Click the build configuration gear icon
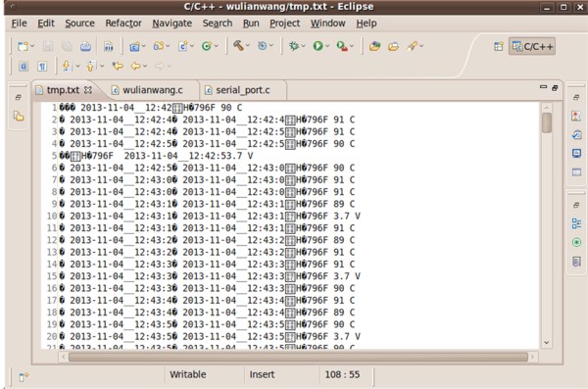The height and width of the screenshot is (389, 588). point(262,46)
